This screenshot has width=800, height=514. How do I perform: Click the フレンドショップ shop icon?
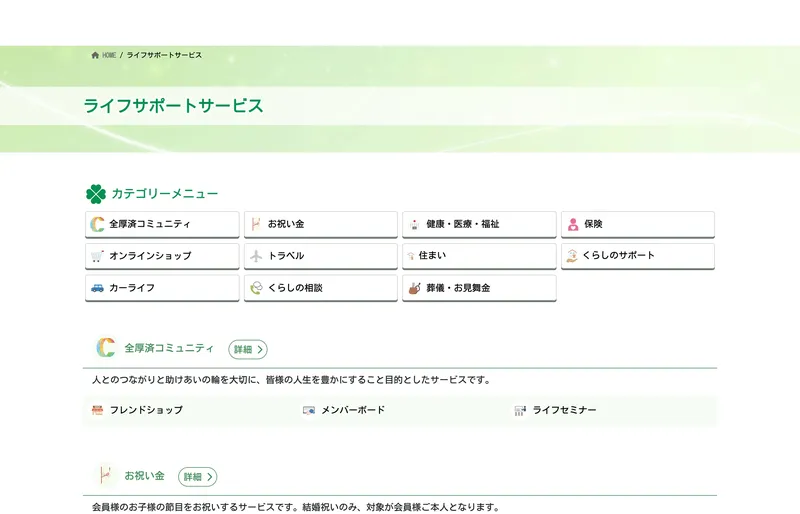tap(97, 410)
